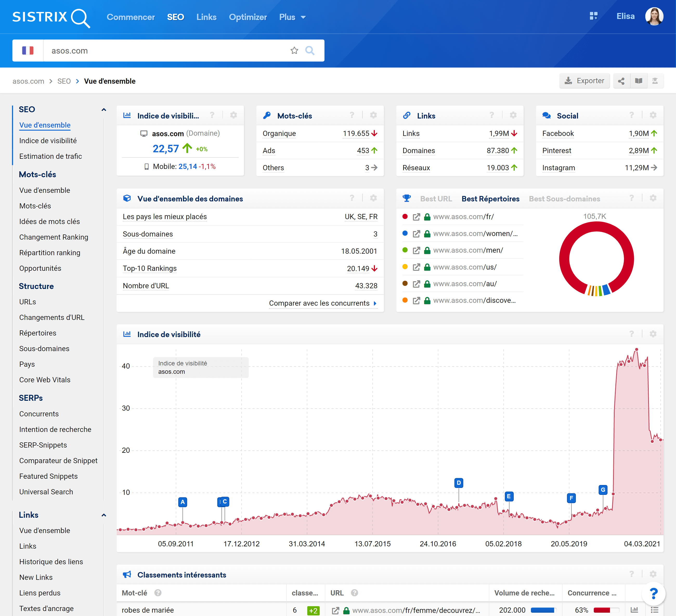This screenshot has width=676, height=616.
Task: Open settings gear of Social box
Action: tap(653, 115)
